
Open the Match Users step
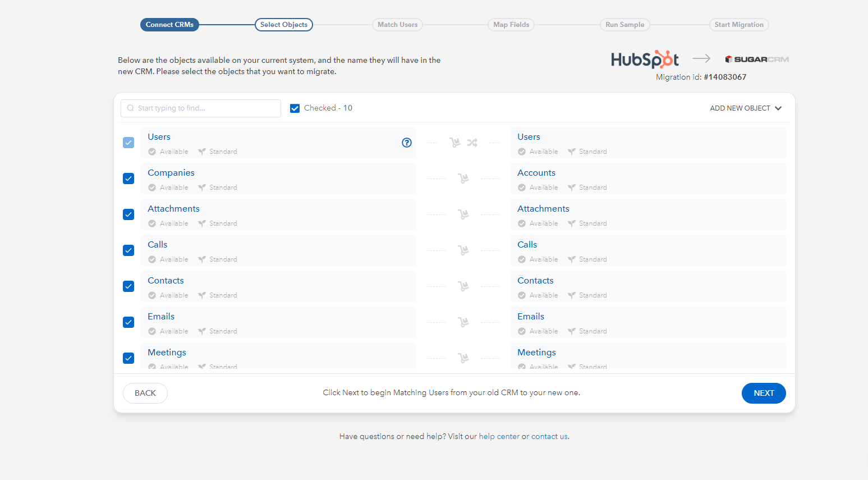[x=397, y=24]
